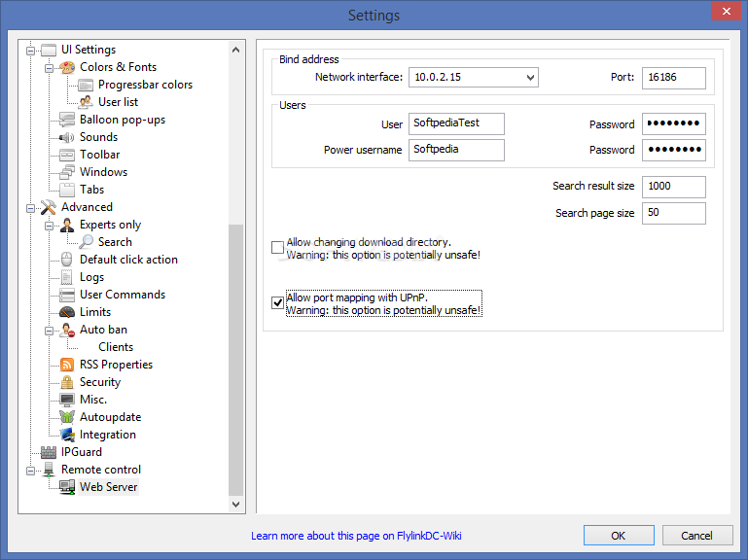Click the Search result size field
This screenshot has width=748, height=560.
coord(673,187)
